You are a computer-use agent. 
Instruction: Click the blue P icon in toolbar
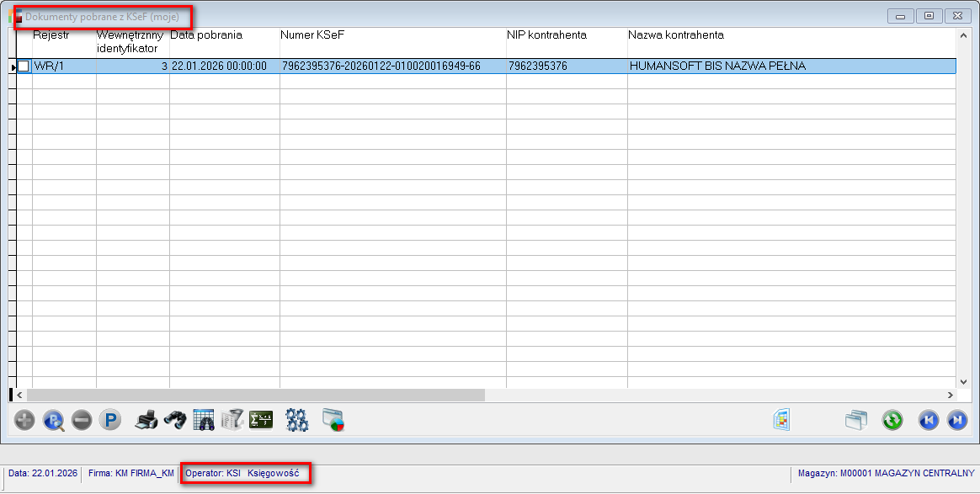[x=110, y=420]
